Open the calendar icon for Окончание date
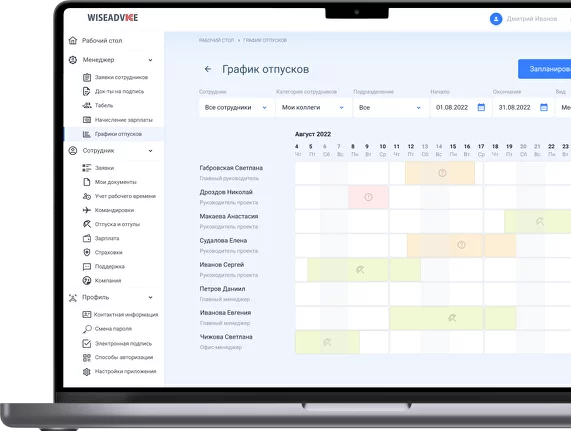 pos(544,107)
